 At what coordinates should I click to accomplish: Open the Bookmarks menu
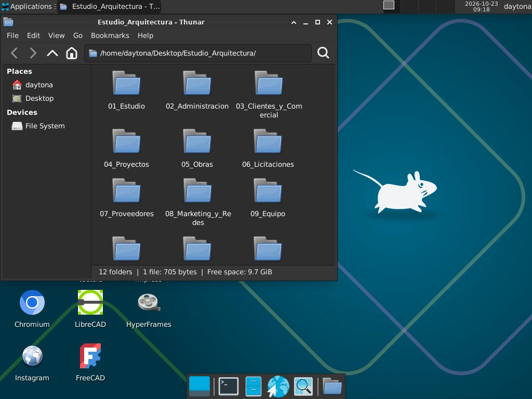coord(110,36)
